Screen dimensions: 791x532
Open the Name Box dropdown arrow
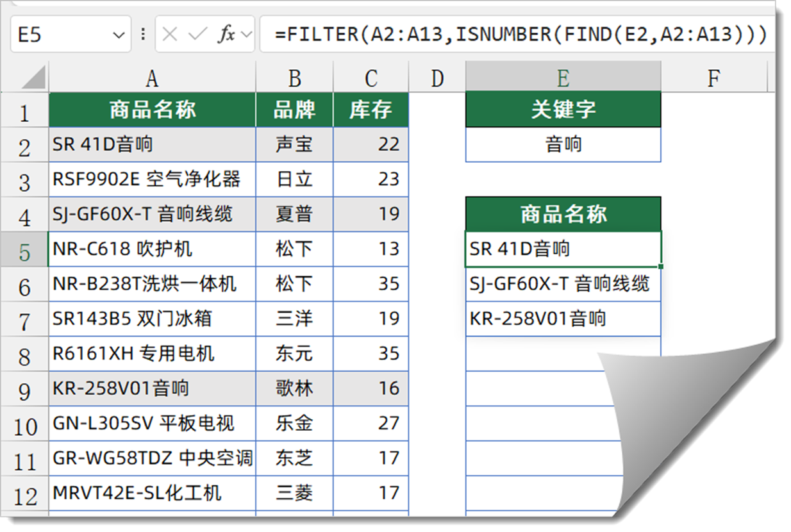coord(118,35)
